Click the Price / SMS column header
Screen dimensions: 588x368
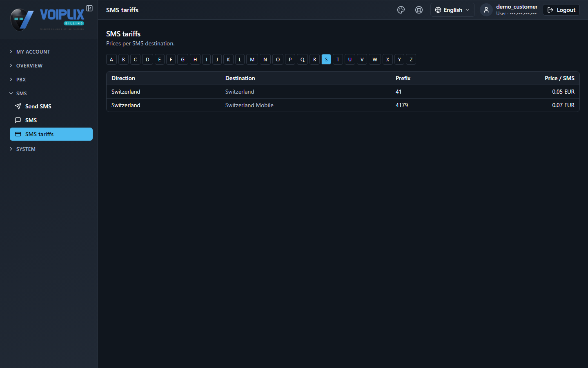point(559,78)
